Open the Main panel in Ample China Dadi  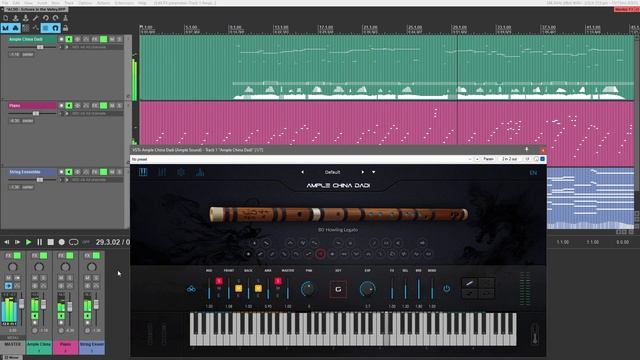click(x=143, y=172)
